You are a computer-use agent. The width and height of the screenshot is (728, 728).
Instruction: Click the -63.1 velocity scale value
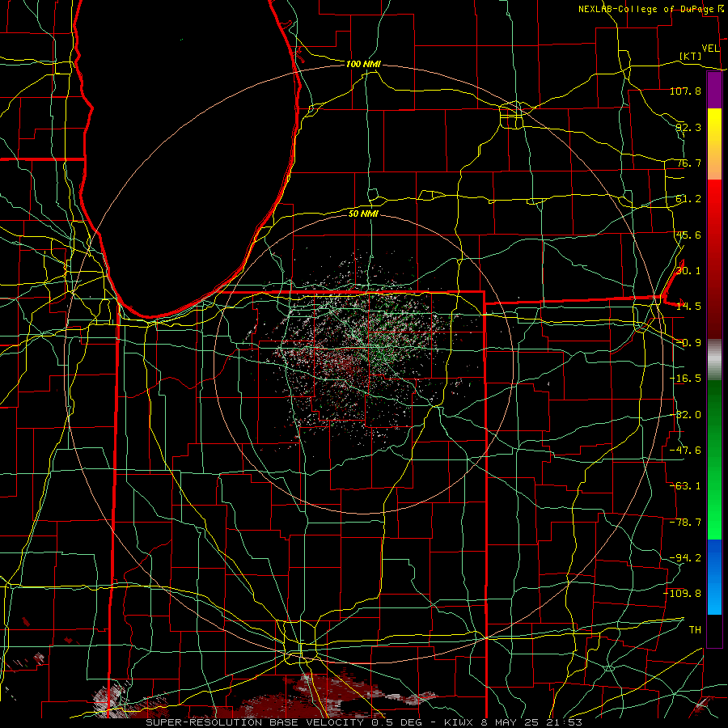[685, 486]
